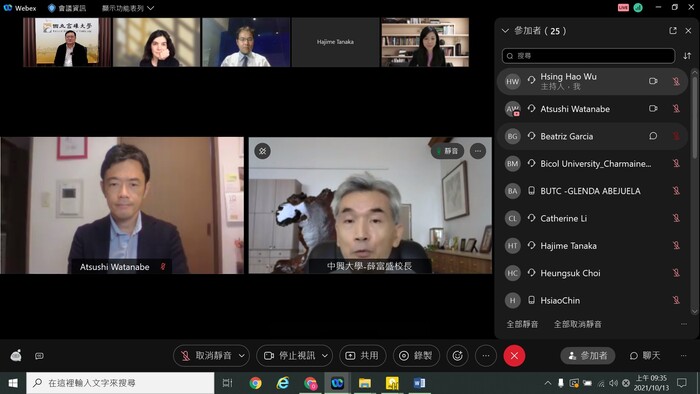Screen dimensions: 700x394
Task: Toggle mute for Atsushi Watanabe in the list
Action: pyautogui.click(x=676, y=108)
